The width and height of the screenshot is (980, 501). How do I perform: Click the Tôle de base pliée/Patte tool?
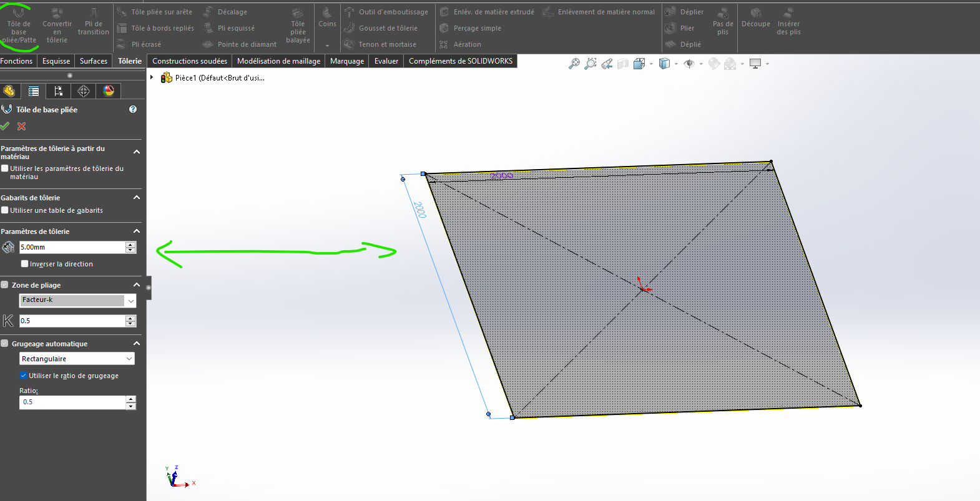tap(19, 25)
